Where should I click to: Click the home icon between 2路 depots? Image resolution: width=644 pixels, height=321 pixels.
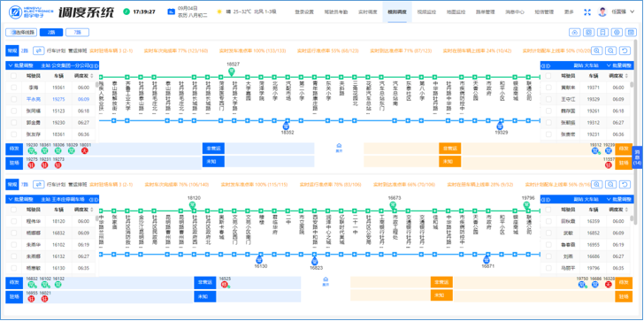[339, 147]
